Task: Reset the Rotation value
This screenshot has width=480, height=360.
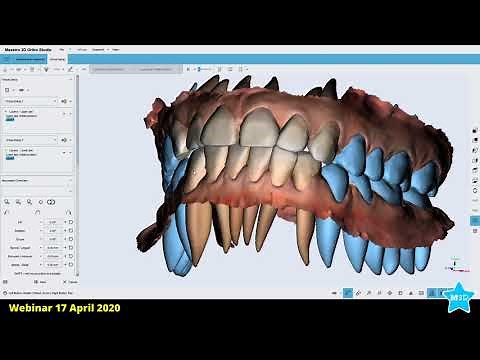Action: point(71,231)
